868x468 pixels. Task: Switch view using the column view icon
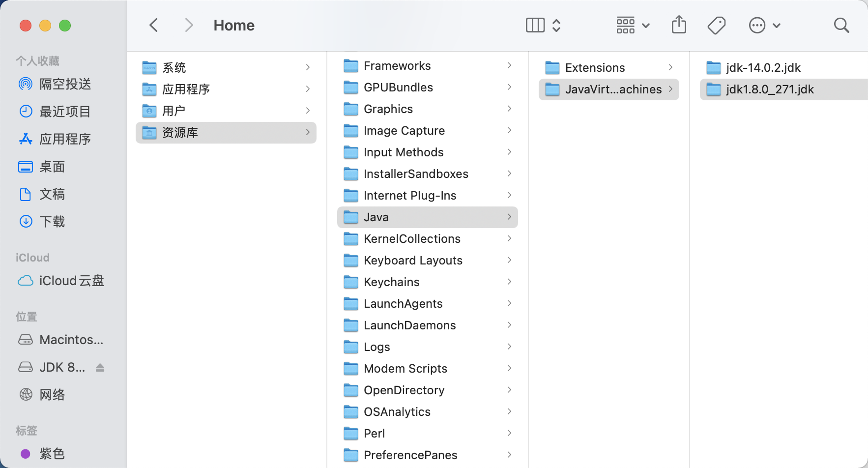[x=535, y=25]
